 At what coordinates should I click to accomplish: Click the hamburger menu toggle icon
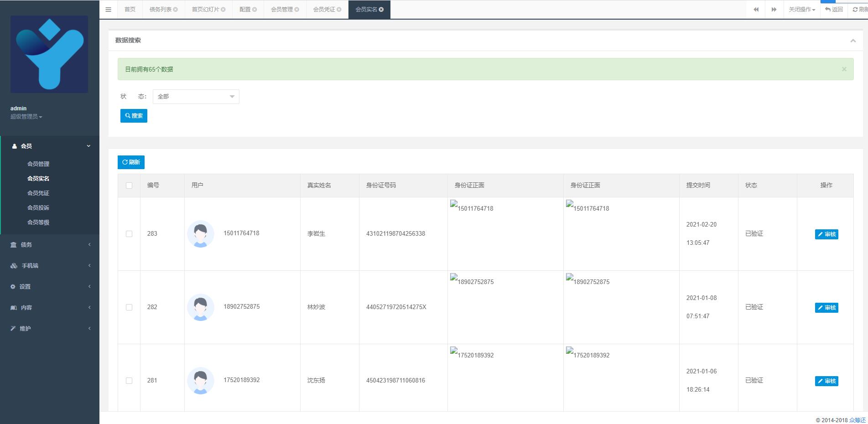(108, 10)
